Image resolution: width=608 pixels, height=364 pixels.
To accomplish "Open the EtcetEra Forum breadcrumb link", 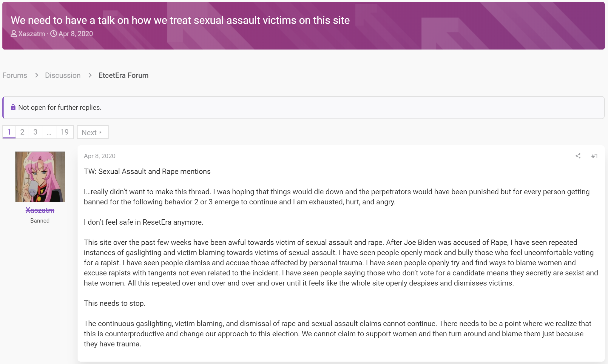I will 124,75.
